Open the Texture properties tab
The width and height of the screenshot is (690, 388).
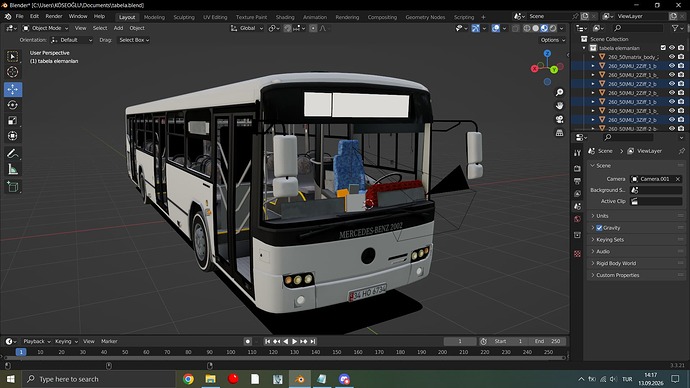click(x=577, y=254)
